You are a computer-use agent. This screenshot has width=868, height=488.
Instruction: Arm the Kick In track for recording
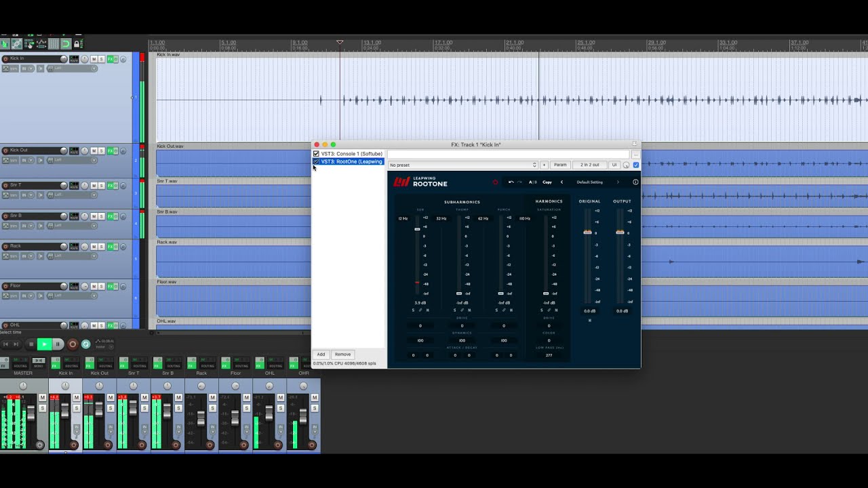pos(5,59)
